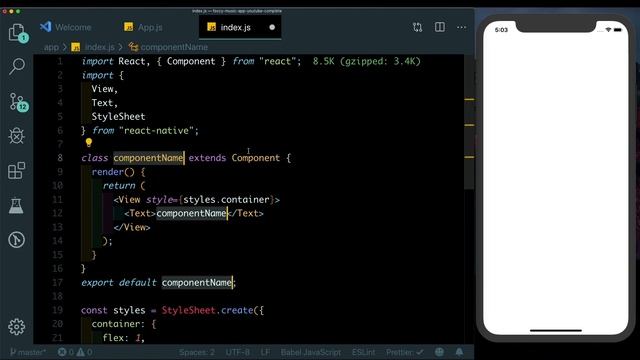Click componentName in the breadcrumb

tap(168, 47)
